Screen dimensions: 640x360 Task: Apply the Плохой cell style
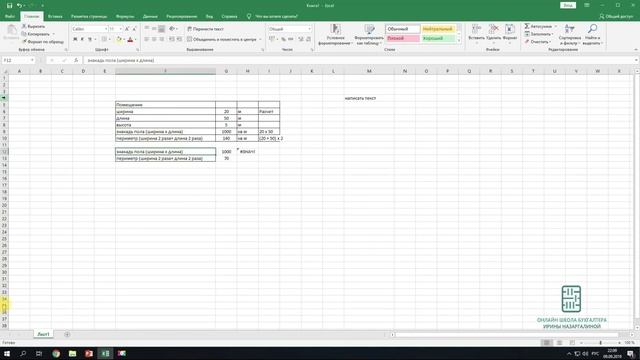(402, 38)
